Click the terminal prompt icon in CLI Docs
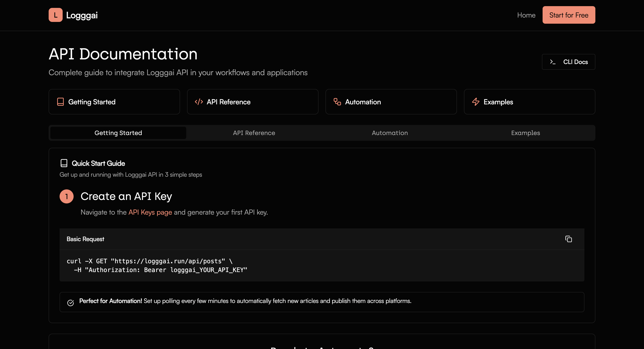This screenshot has width=644, height=349. pyautogui.click(x=553, y=62)
